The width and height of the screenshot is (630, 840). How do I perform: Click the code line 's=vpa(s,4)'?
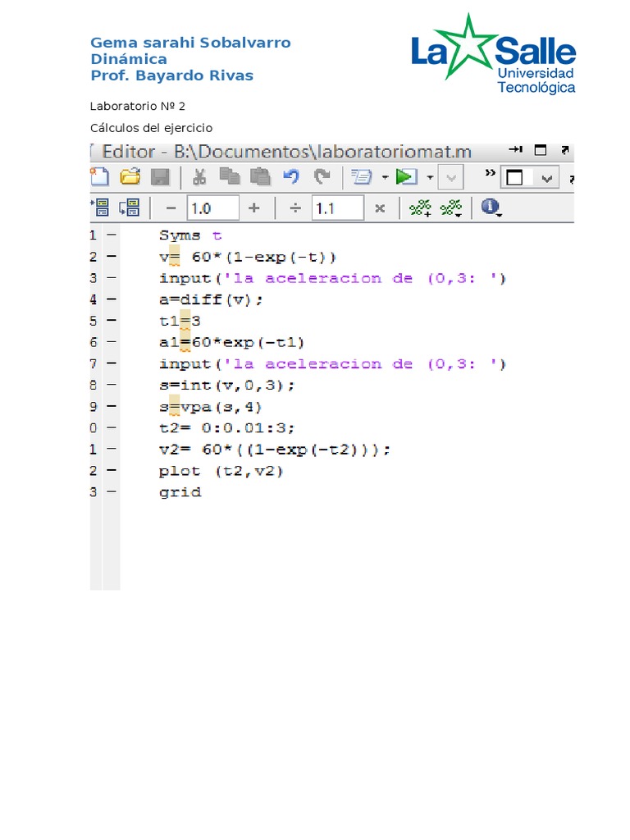coord(211,407)
